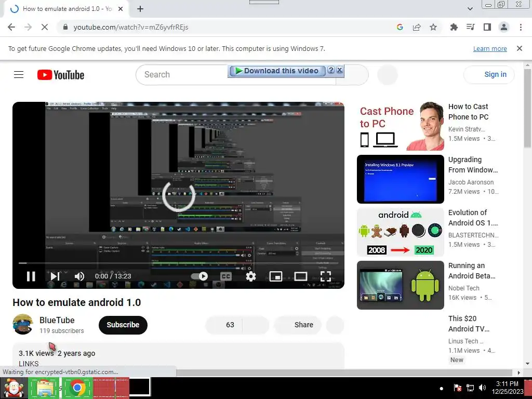Close the How to emulate android tab
532x399 pixels.
[121, 9]
